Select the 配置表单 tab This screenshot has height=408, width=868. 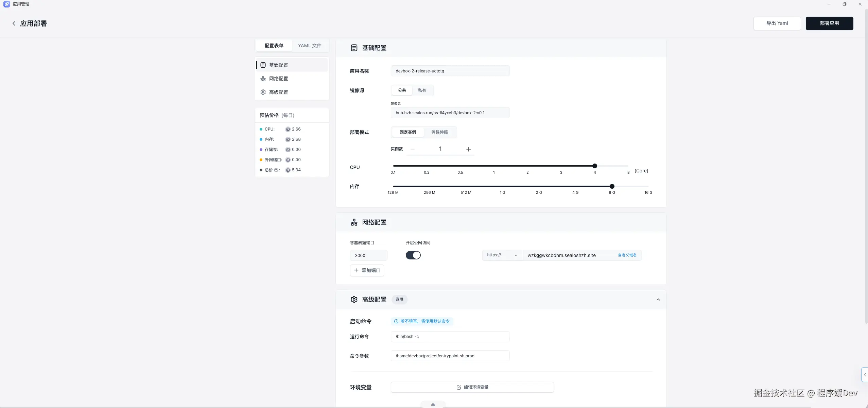tap(274, 46)
